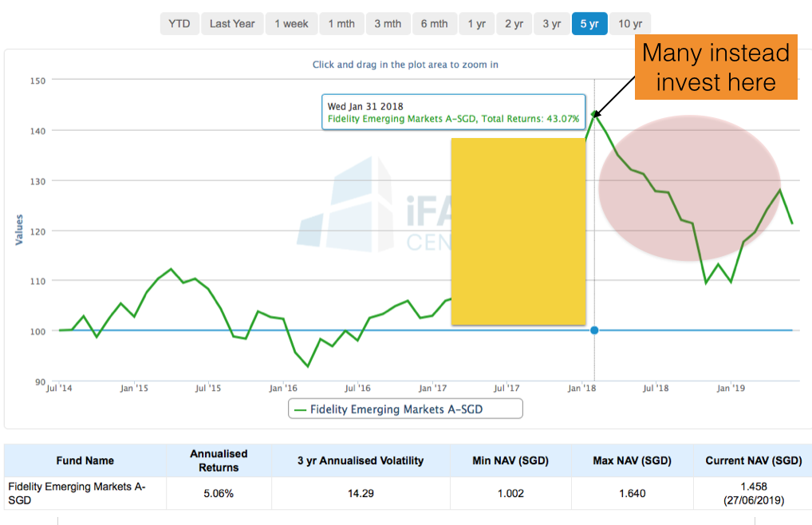
Task: Click the 1.640 Max NAV value
Action: 633,494
